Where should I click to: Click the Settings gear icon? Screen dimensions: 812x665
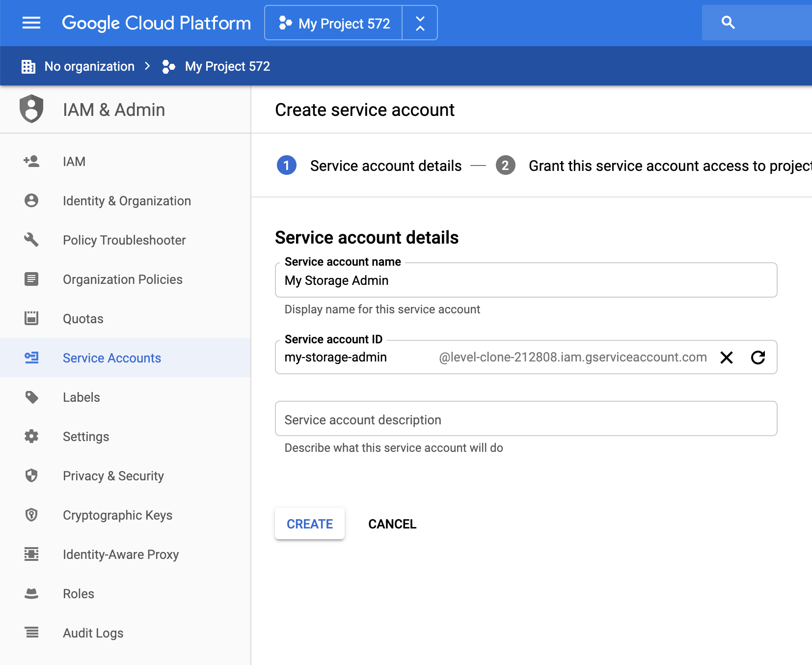click(x=31, y=437)
